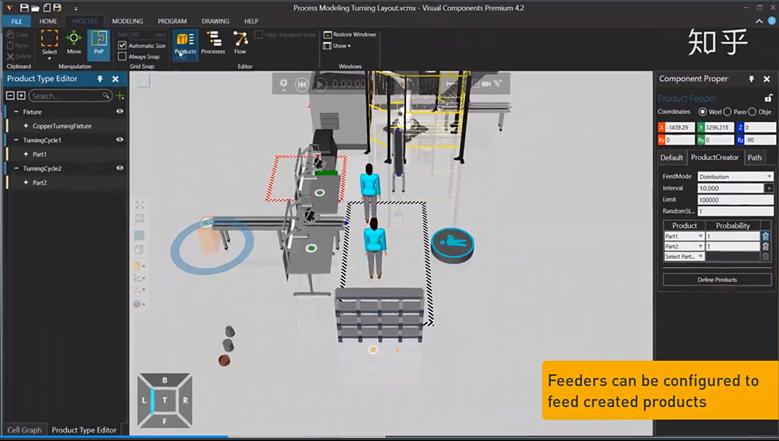Open the Products editor

click(185, 42)
